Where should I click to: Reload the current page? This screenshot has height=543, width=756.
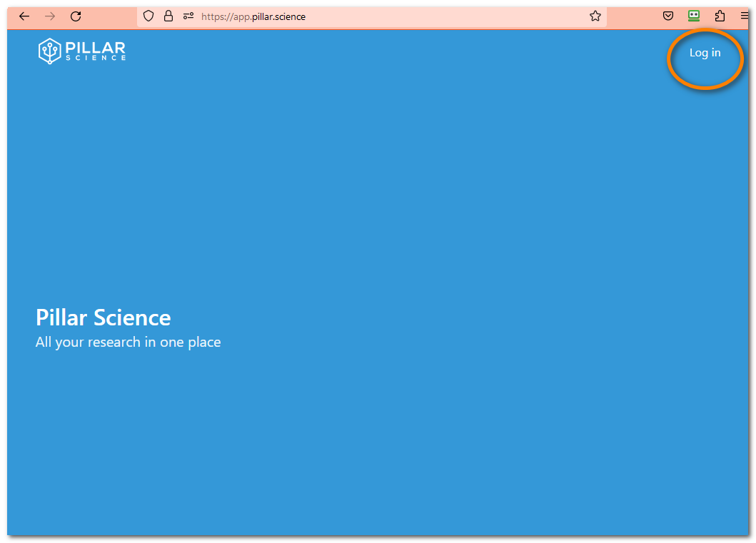(x=76, y=16)
